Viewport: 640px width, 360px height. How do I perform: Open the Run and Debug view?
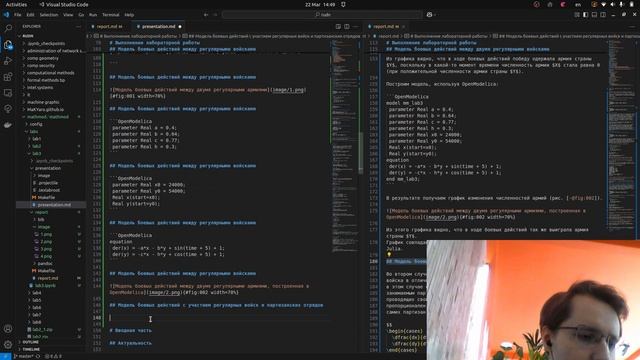click(8, 61)
